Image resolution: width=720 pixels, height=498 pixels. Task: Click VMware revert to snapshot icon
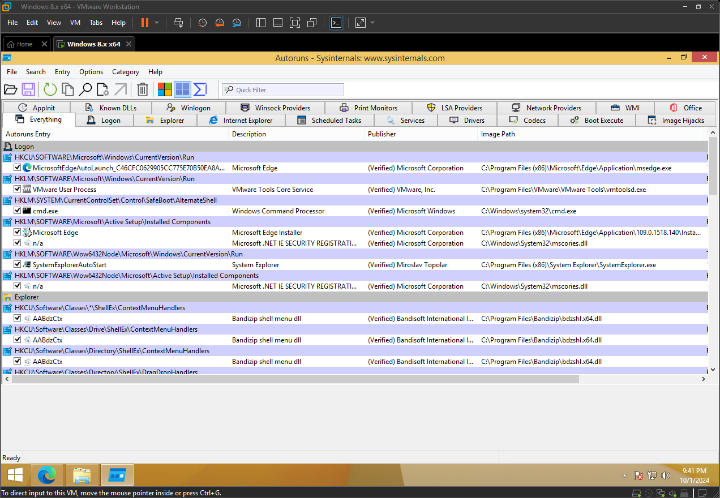219,22
